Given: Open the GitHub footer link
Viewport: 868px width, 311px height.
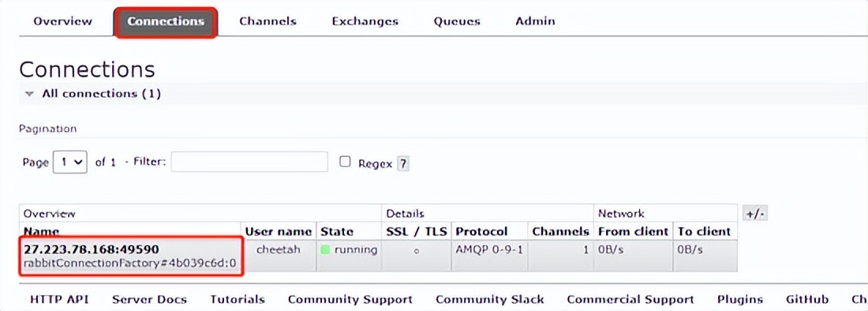Looking at the screenshot, I should coord(807,299).
